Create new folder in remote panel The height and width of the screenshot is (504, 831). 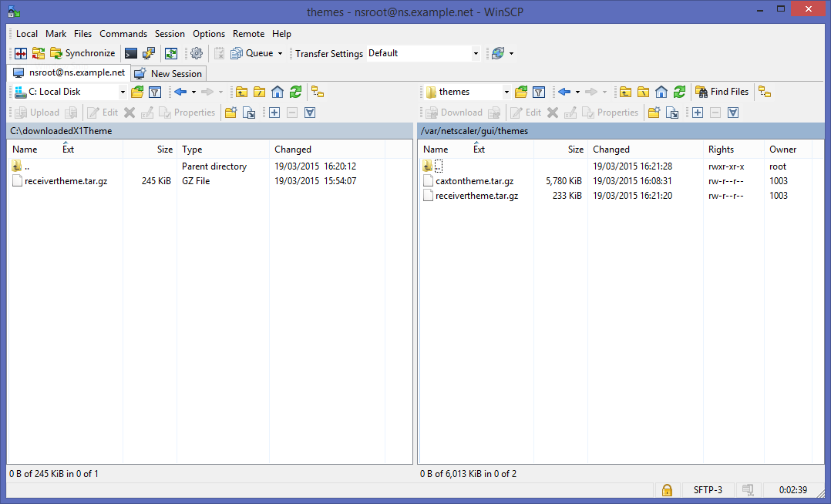654,113
